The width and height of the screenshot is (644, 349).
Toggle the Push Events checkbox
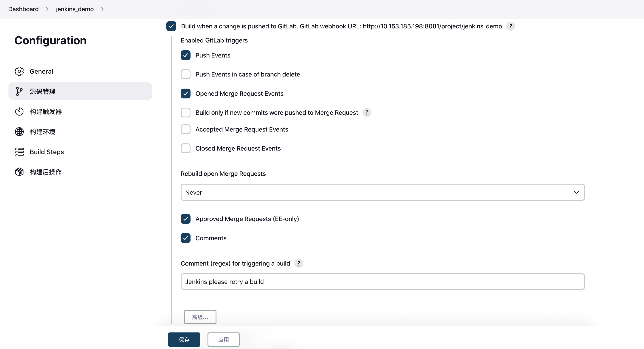(186, 55)
